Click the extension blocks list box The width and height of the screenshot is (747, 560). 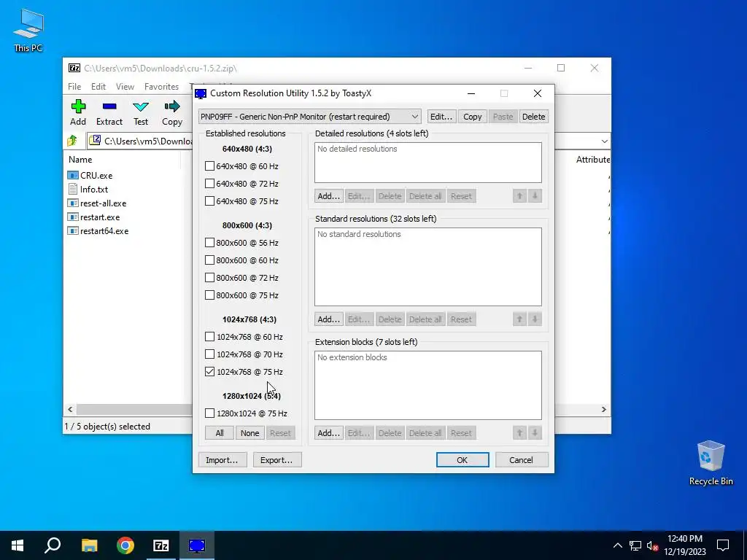tap(427, 385)
